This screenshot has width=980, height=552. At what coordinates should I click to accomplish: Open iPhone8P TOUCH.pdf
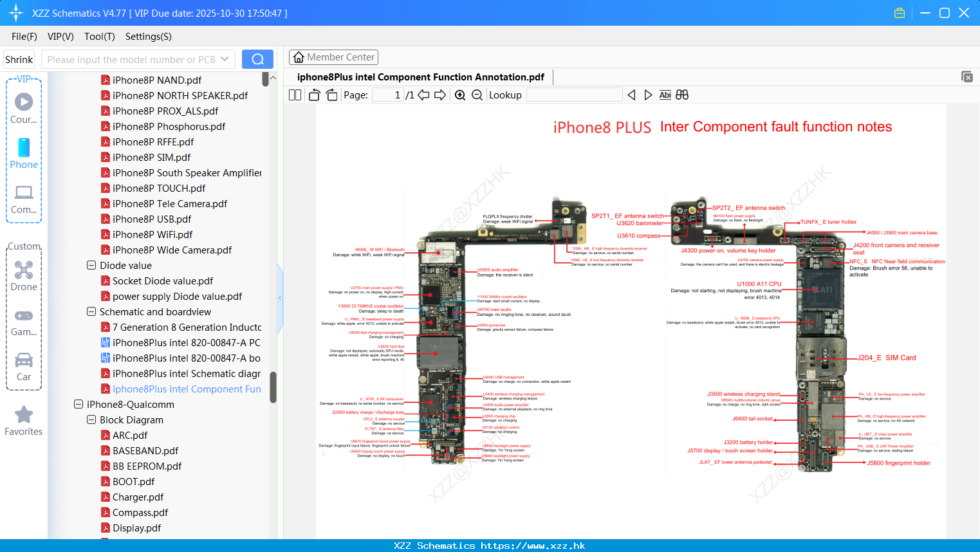(x=158, y=188)
